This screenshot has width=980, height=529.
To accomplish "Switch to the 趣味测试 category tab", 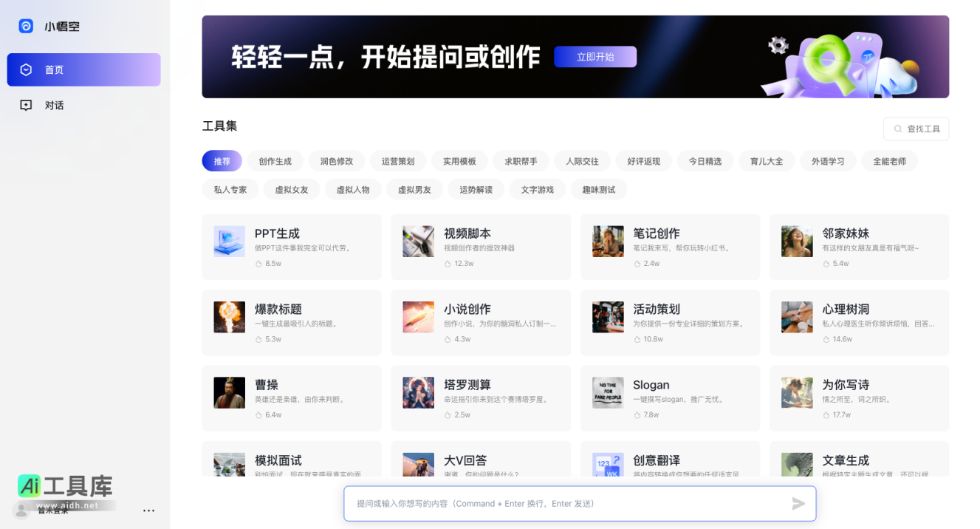I will (598, 189).
